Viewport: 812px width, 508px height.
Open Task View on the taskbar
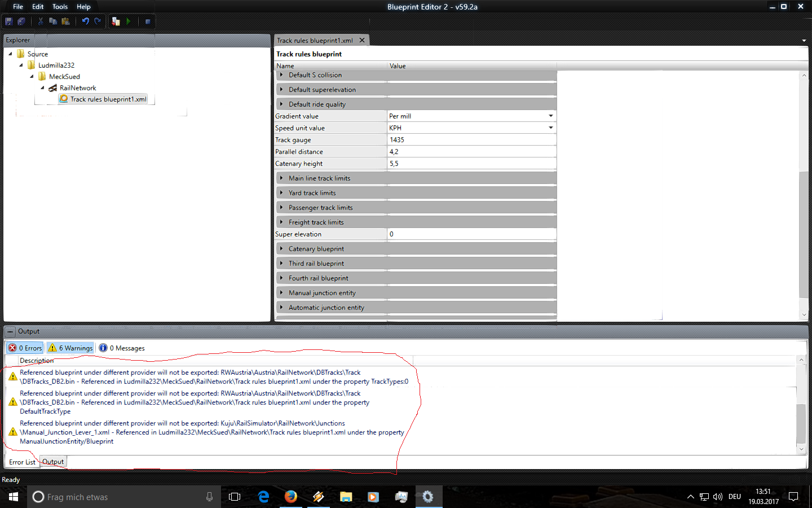(x=235, y=497)
